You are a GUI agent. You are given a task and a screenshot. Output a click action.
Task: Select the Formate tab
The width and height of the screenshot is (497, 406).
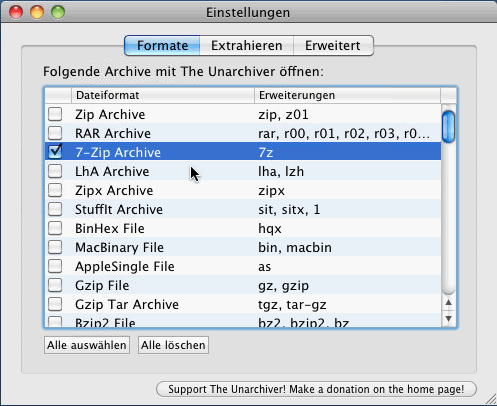162,46
